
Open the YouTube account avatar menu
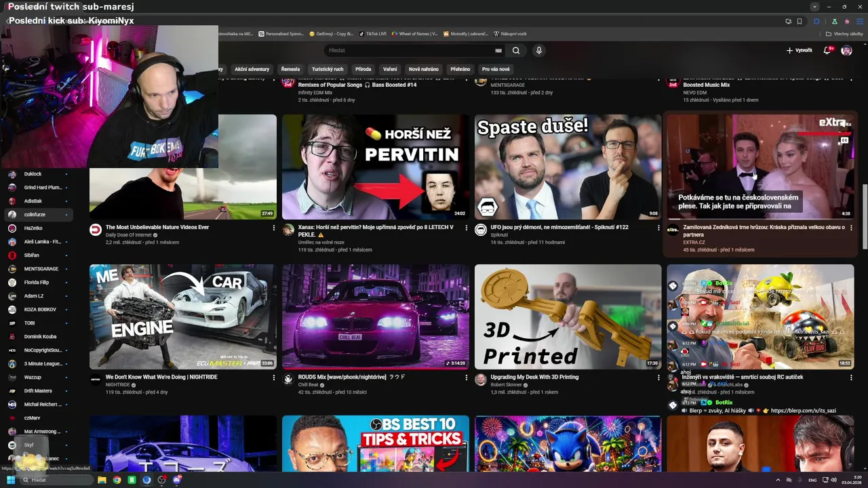(x=846, y=50)
